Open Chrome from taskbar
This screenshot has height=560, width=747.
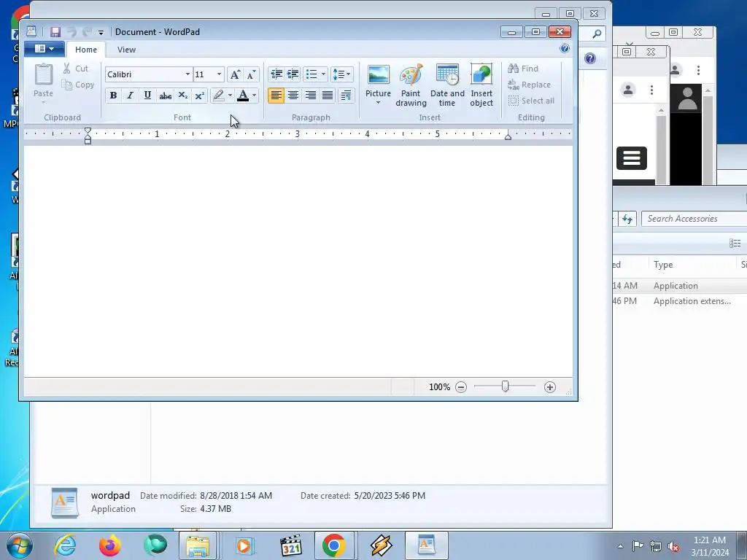[x=333, y=545]
